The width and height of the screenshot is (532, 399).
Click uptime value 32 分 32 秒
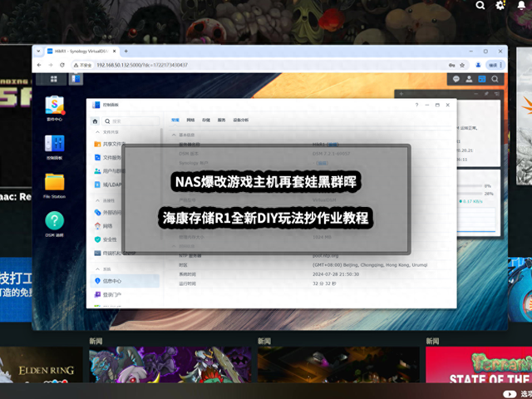(324, 283)
